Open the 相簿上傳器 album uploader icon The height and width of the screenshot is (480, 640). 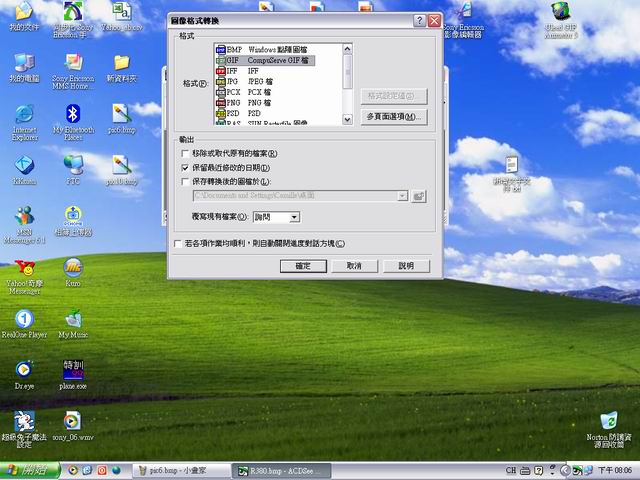pyautogui.click(x=73, y=222)
